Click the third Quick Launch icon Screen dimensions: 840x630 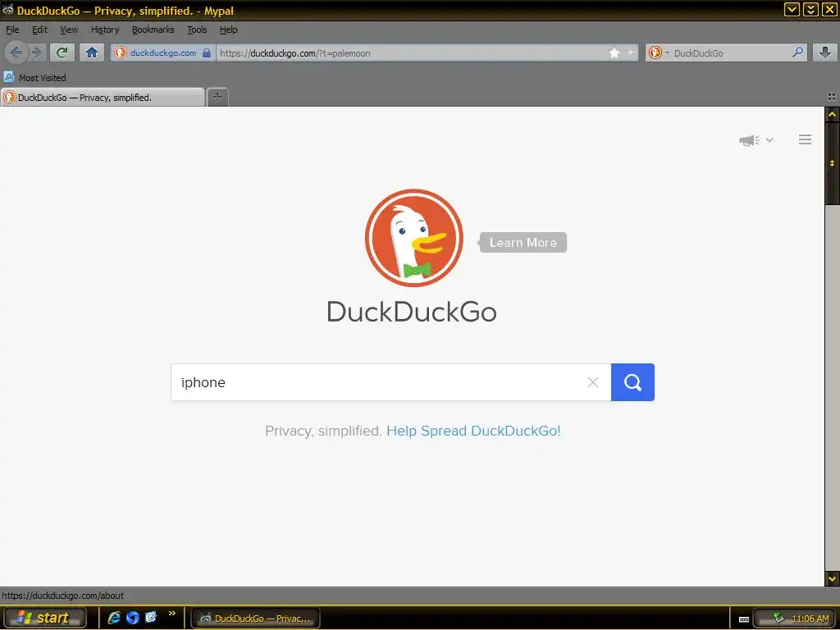tap(151, 617)
